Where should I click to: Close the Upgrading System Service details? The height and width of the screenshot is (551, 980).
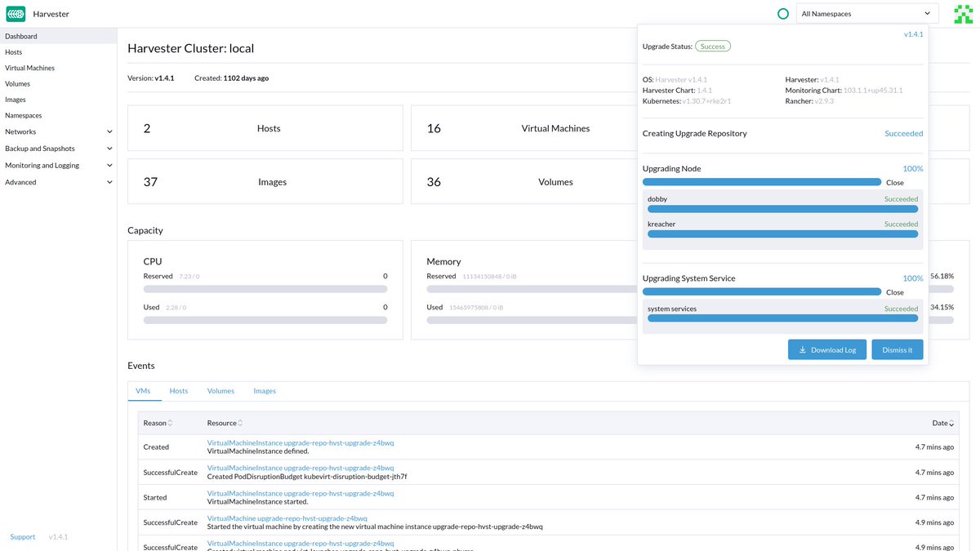coord(895,292)
